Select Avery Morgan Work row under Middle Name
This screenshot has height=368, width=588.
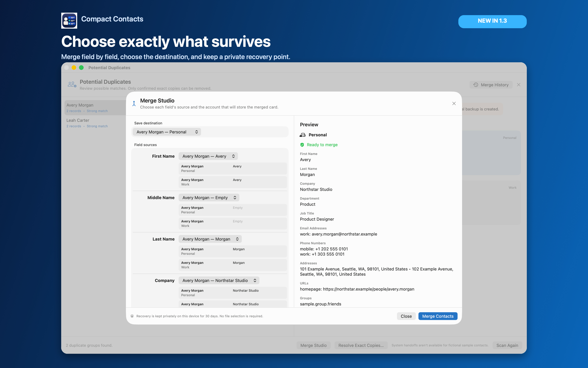[233, 223]
